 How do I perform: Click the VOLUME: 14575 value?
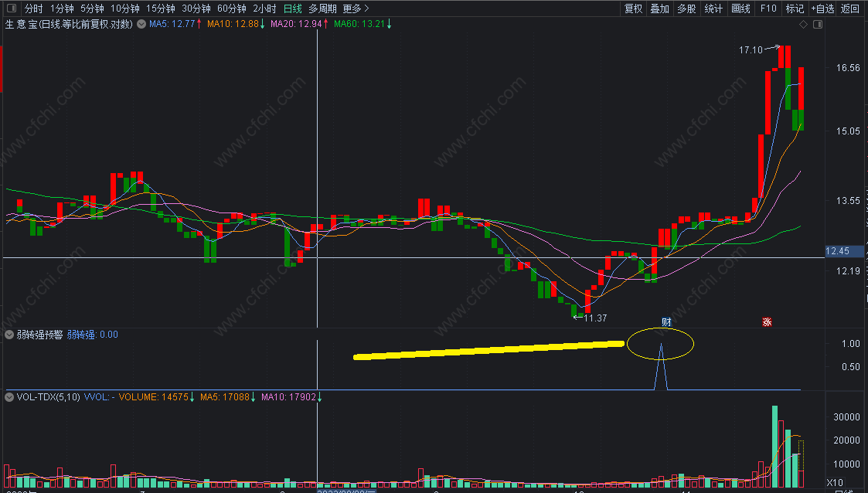pyautogui.click(x=153, y=396)
